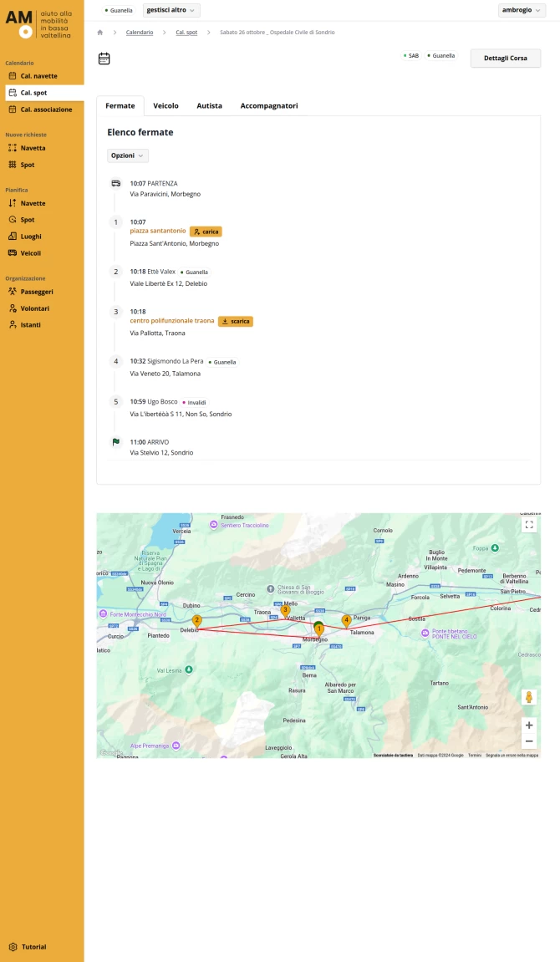Click the calendar icon below breadcrumb
This screenshot has width=560, height=962.
click(x=104, y=59)
